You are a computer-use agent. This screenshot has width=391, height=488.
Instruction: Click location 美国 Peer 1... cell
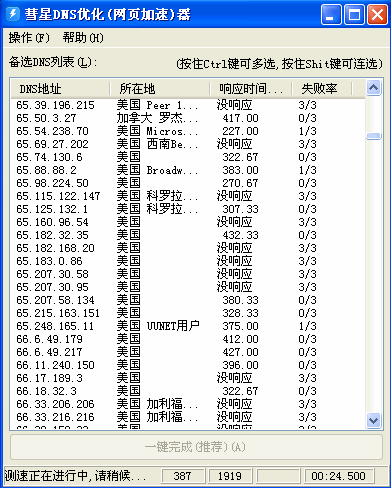157,105
